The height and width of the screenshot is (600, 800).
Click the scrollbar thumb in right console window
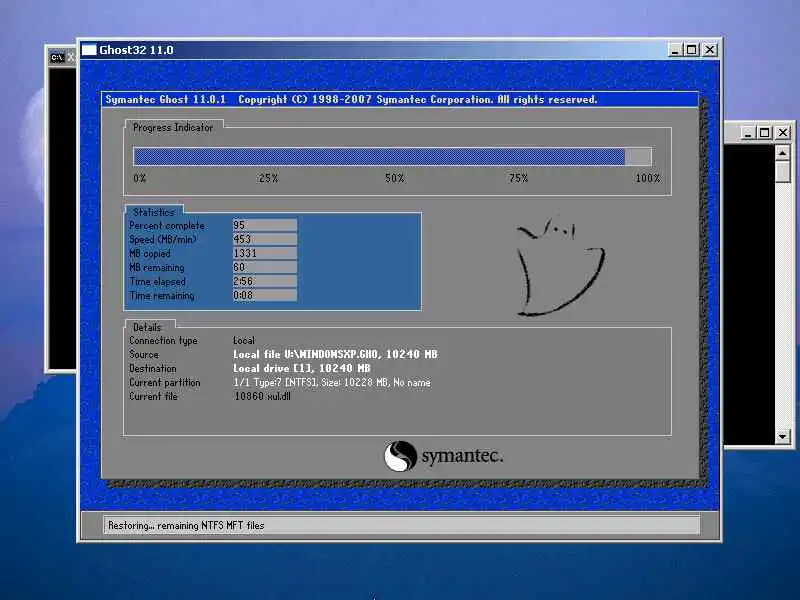point(783,171)
